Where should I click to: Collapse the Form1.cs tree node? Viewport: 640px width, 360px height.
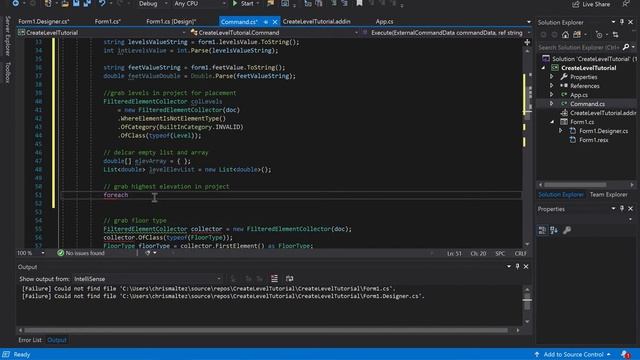552,122
